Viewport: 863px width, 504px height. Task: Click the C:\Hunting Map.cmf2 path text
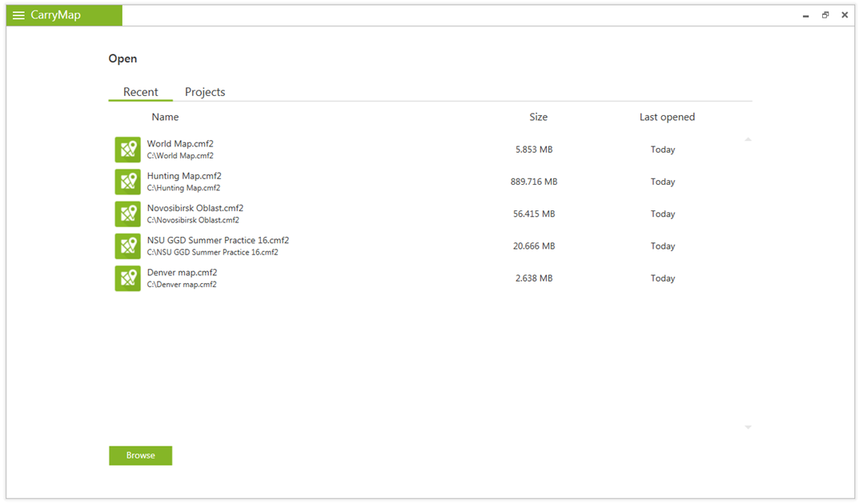pyautogui.click(x=183, y=188)
